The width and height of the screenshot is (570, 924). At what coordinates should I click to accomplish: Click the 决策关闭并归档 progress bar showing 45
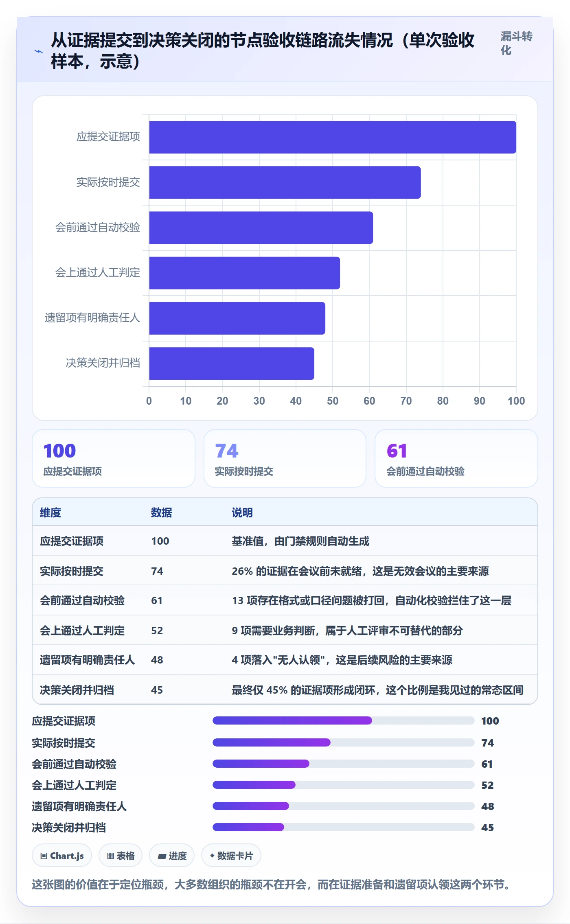[344, 827]
